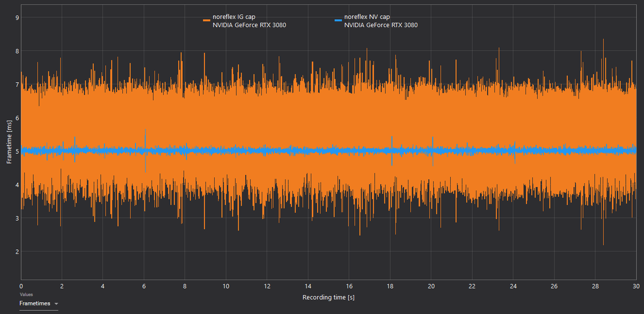Click the orange noreflex IG cap legend swatch
644x314 pixels.
pyautogui.click(x=206, y=20)
